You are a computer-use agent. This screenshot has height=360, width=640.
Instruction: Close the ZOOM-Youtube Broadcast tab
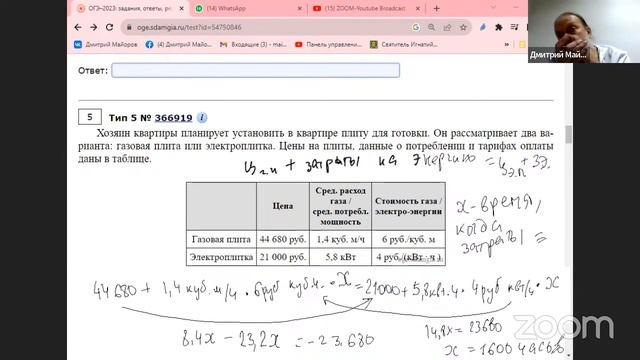(x=418, y=8)
